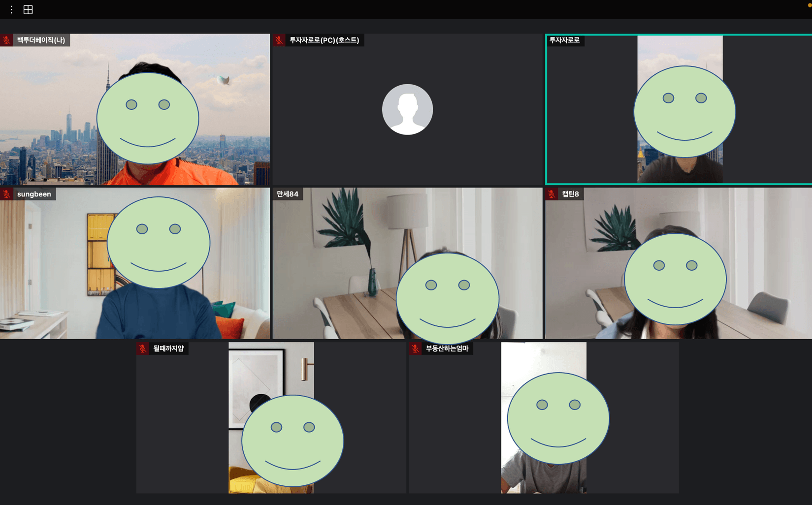812x505 pixels.
Task: Click the host's default avatar placeholder
Action: pyautogui.click(x=407, y=109)
